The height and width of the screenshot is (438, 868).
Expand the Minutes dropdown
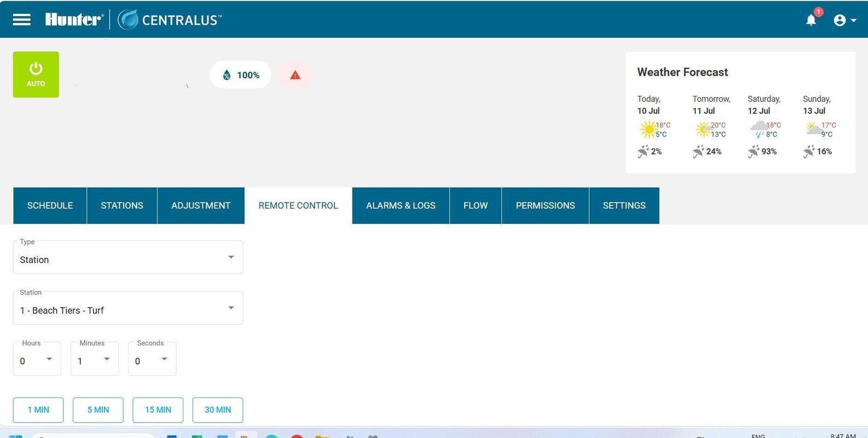[95, 360]
